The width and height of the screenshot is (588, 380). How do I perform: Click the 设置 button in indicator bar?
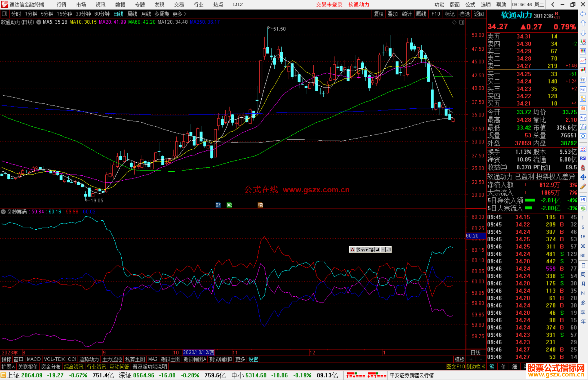[x=253, y=359]
